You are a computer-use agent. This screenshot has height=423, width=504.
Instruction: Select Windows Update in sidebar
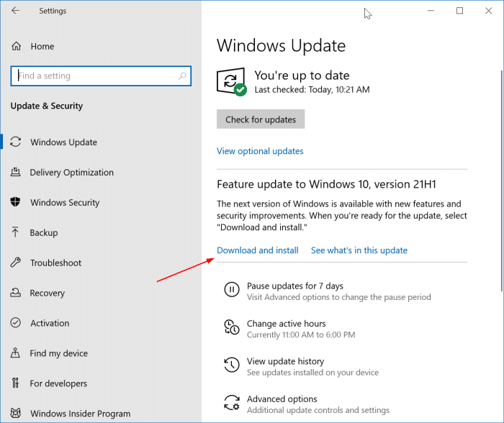tap(63, 142)
